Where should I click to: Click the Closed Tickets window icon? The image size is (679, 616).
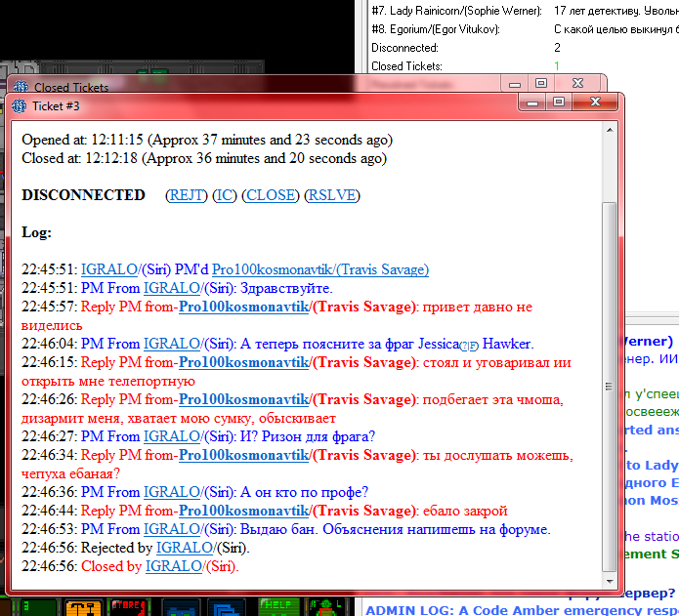tap(21, 86)
